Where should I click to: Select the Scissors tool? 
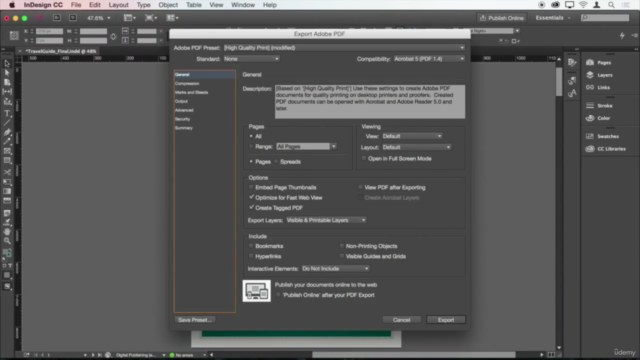point(7,172)
